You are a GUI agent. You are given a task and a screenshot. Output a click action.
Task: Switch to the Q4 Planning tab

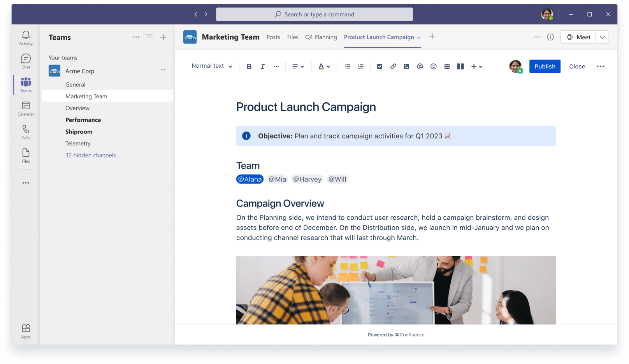[x=321, y=37]
